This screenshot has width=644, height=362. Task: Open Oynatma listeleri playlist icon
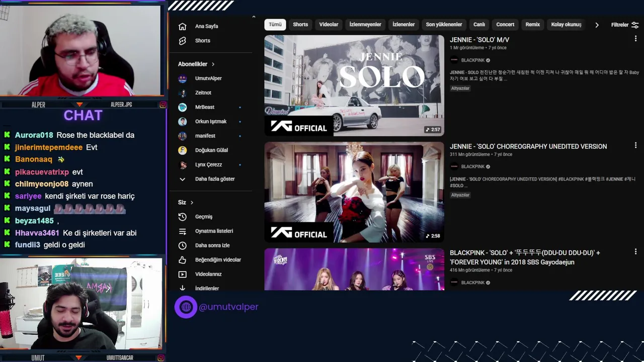point(183,231)
